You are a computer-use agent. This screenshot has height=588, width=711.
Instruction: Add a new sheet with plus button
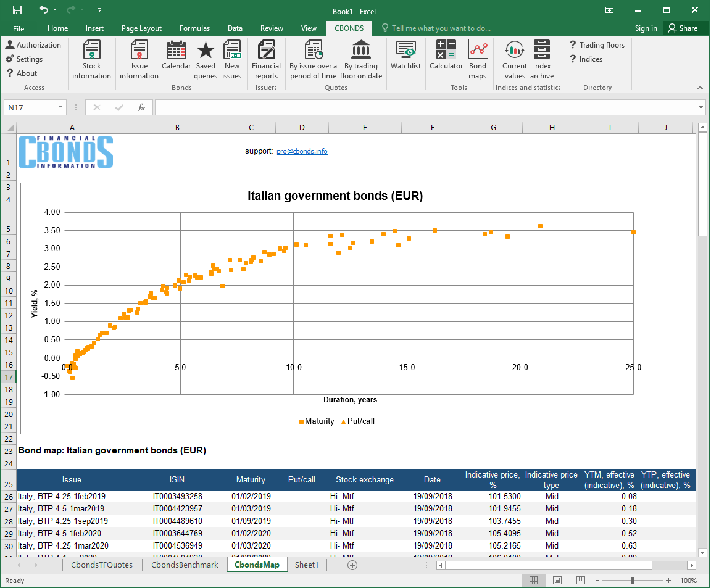(352, 565)
